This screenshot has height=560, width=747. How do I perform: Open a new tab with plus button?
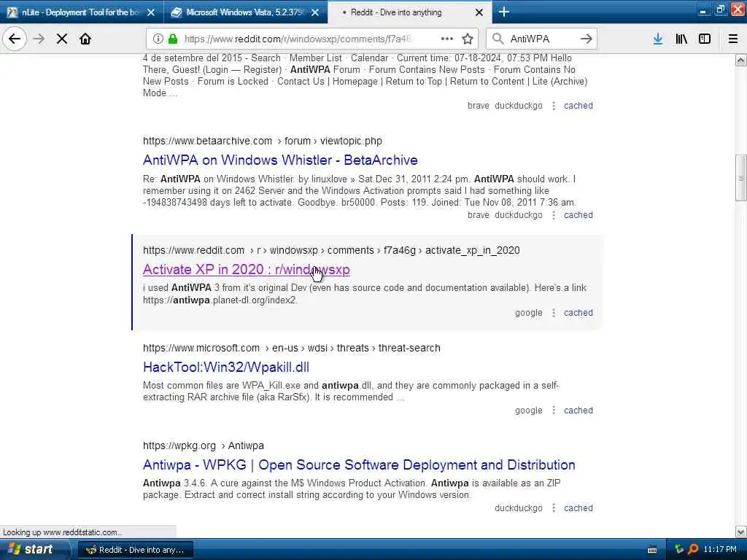tap(504, 12)
